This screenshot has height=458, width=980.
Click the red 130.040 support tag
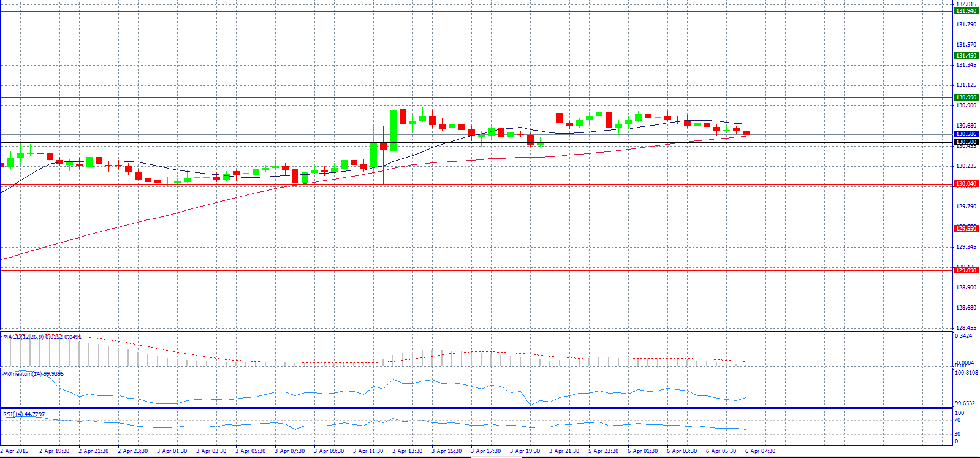pos(967,184)
